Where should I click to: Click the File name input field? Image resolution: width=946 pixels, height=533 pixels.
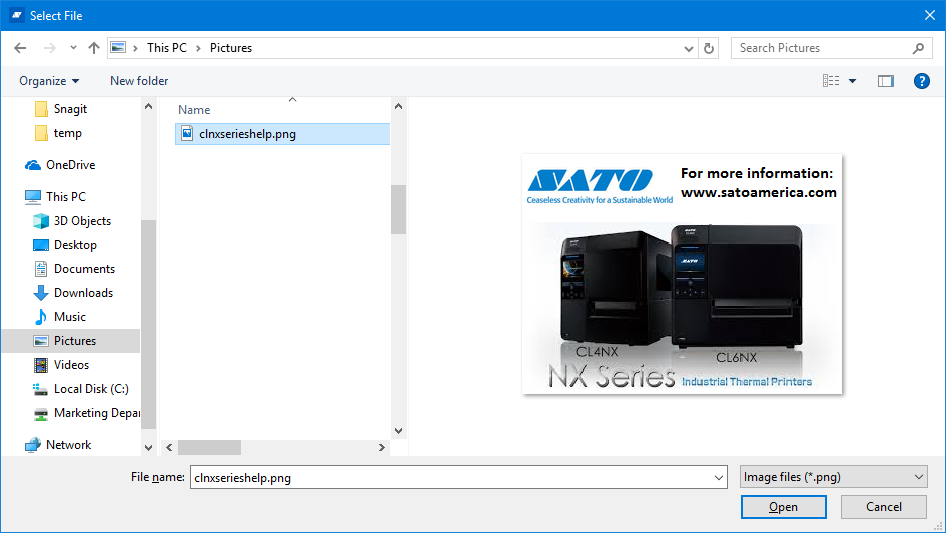(x=451, y=477)
